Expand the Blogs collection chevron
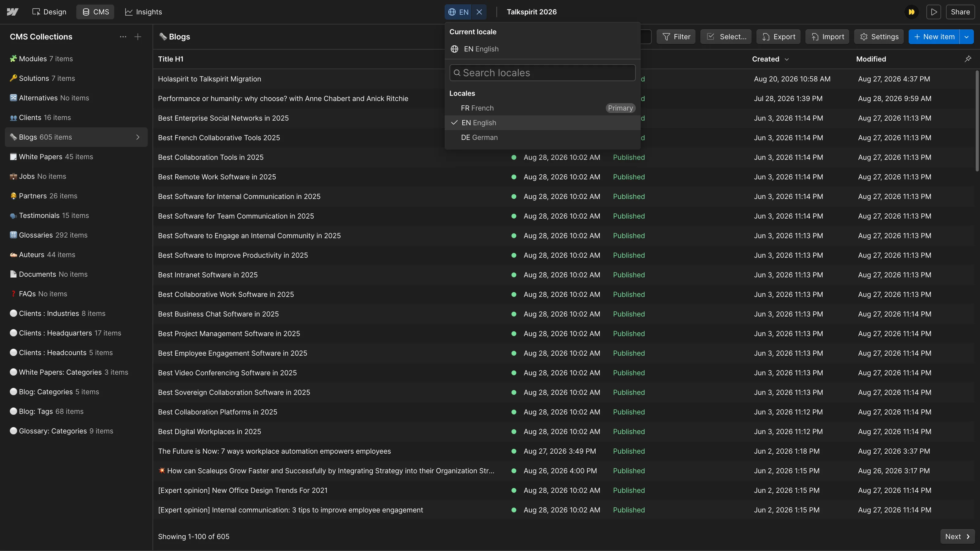Viewport: 980px width, 551px height. 138,137
